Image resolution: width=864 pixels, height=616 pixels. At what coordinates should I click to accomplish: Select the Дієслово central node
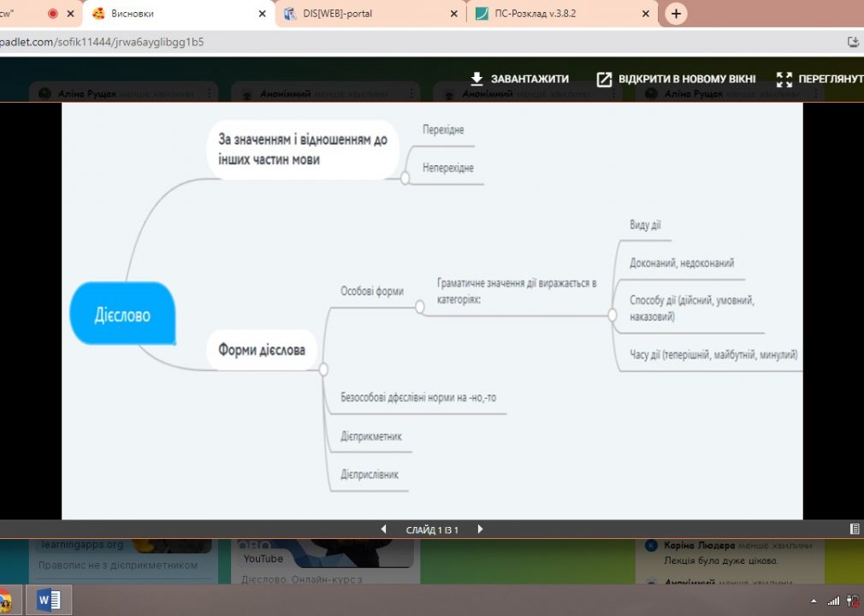(x=122, y=313)
